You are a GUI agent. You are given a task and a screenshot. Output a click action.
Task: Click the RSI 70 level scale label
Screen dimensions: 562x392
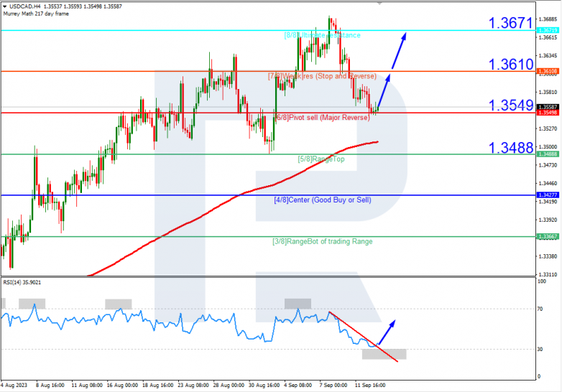(540, 309)
